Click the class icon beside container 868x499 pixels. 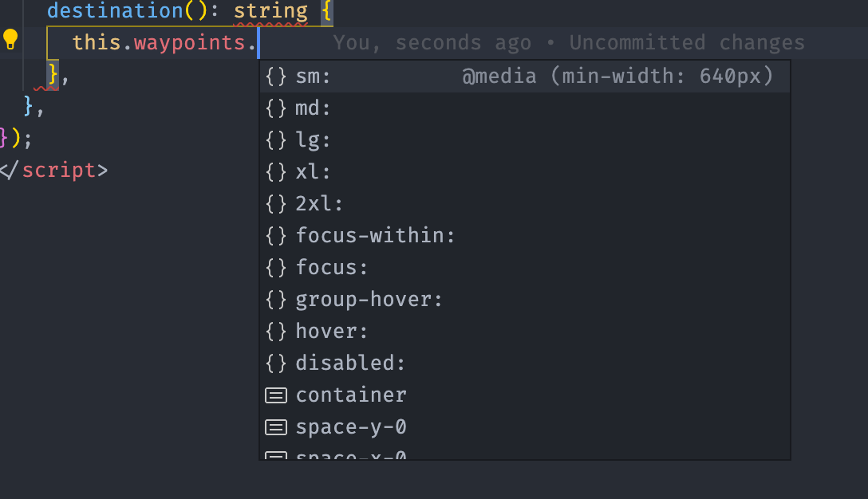point(276,395)
